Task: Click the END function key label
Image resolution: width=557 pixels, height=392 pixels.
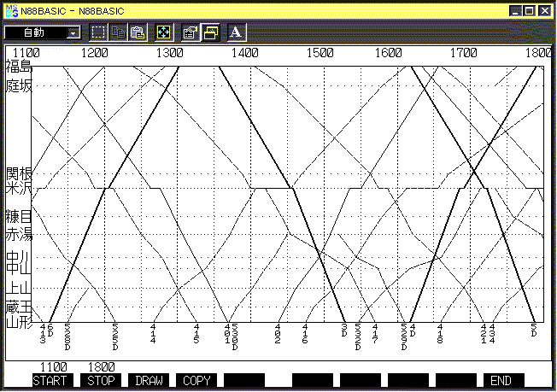Action: [501, 380]
